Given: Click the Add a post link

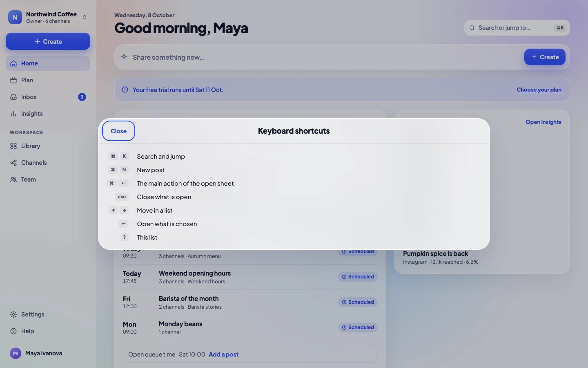Looking at the screenshot, I should pyautogui.click(x=224, y=355).
